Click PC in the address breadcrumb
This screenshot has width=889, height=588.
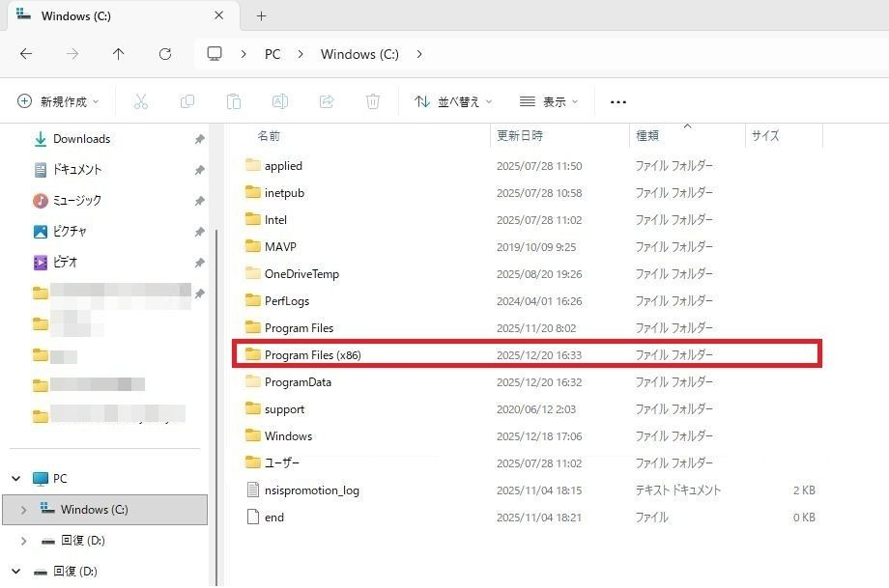click(x=272, y=54)
